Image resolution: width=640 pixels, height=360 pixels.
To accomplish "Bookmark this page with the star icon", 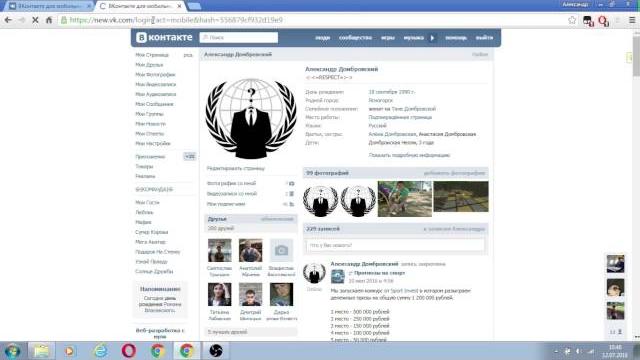I will click(x=572, y=20).
